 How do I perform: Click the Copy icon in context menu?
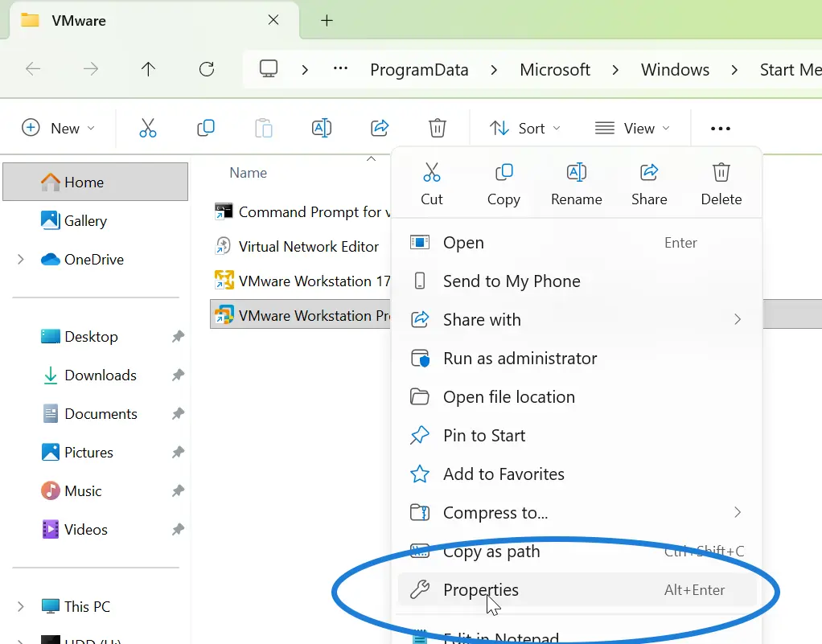pos(503,173)
